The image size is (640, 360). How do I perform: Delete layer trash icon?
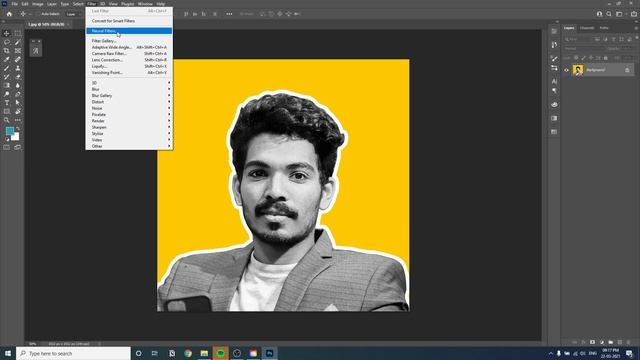point(629,342)
